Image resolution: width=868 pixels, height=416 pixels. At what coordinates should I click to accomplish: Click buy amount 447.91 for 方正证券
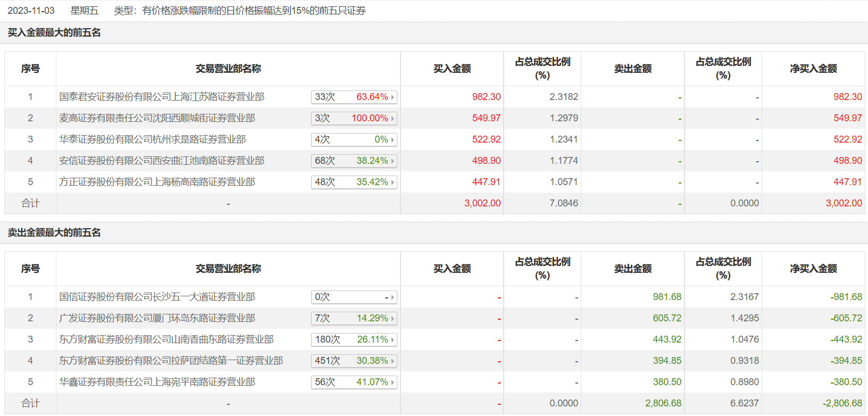[486, 182]
